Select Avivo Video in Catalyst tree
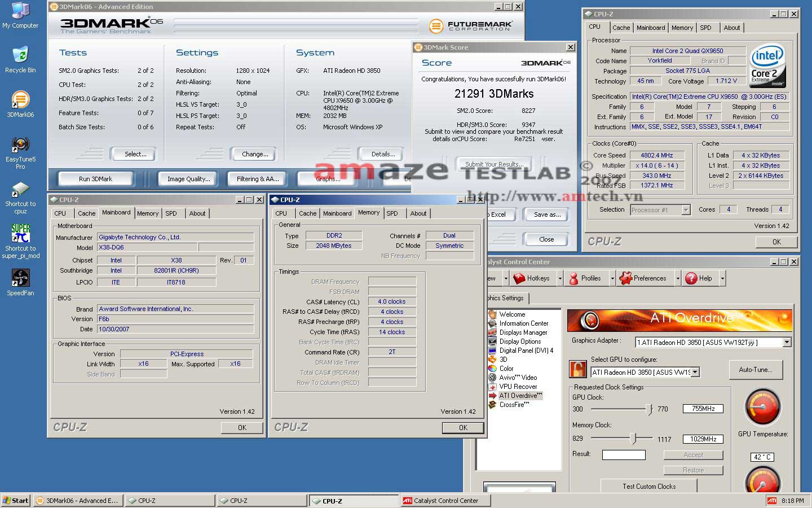The width and height of the screenshot is (812, 508). point(518,378)
